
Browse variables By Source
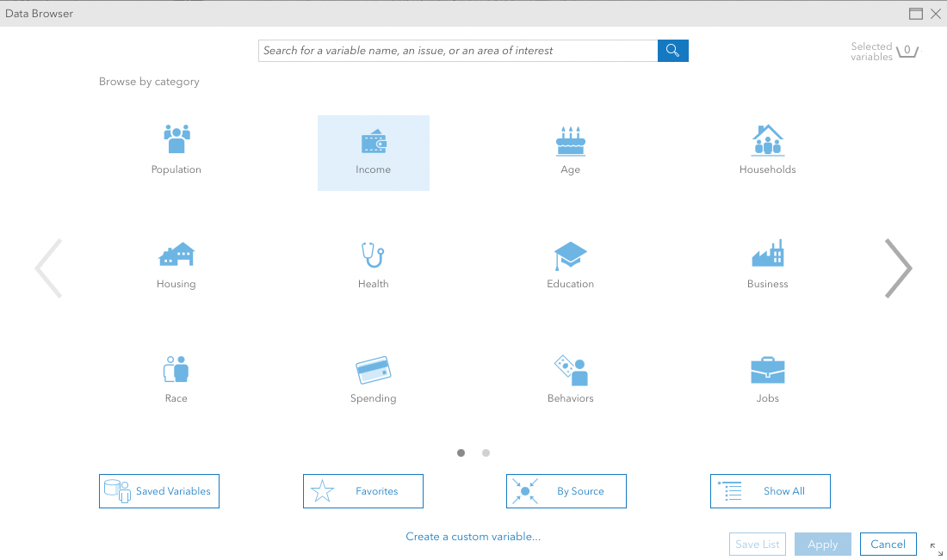566,491
